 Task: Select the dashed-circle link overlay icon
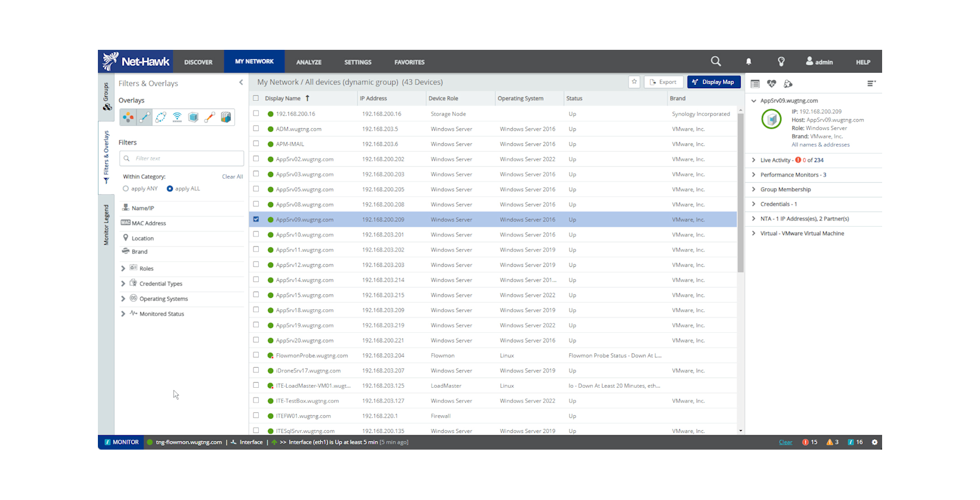(161, 117)
